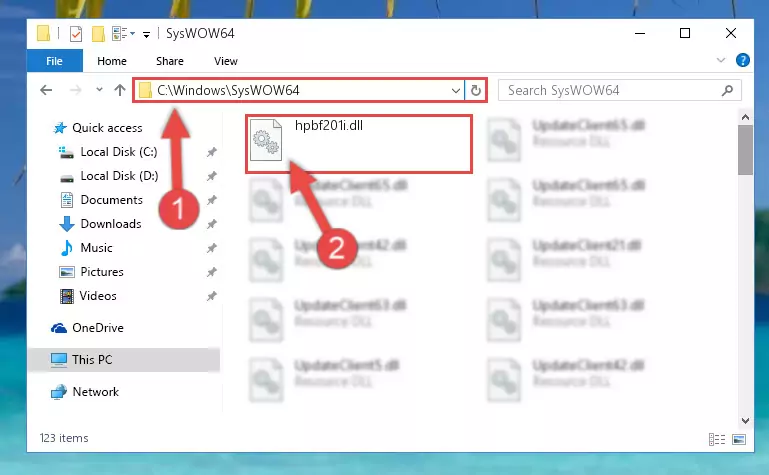Select Quick access in the navigation pane

coord(107,128)
